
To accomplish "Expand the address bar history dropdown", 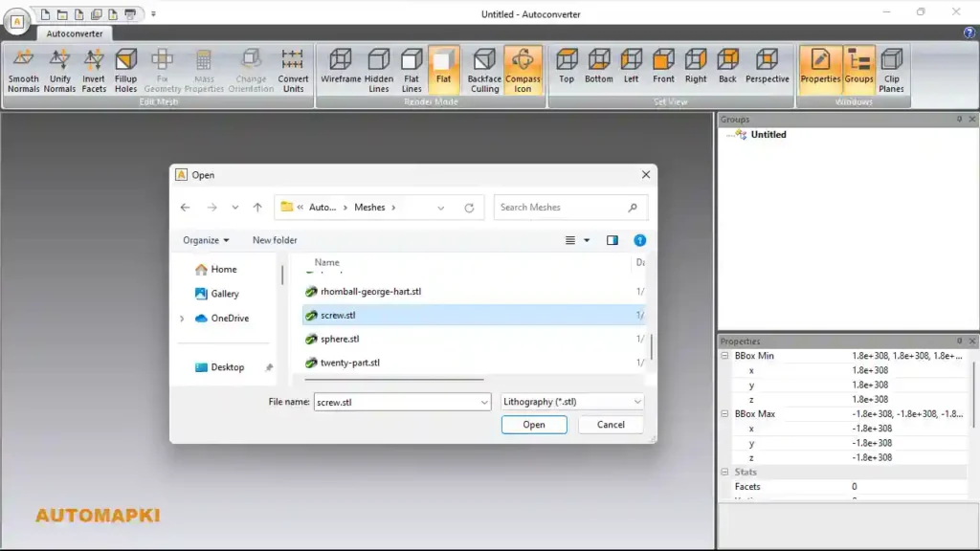I will (x=440, y=208).
